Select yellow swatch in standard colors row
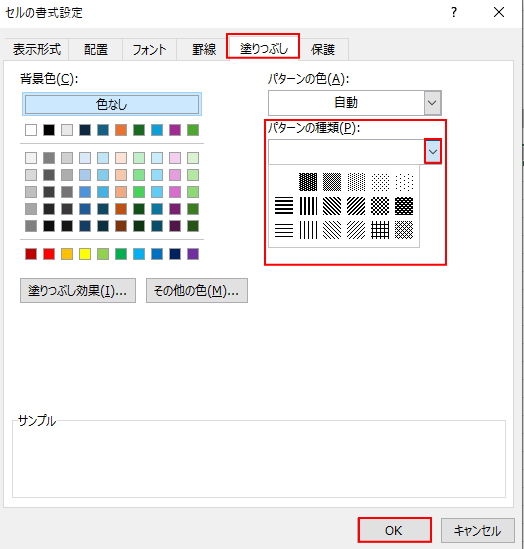 85,254
